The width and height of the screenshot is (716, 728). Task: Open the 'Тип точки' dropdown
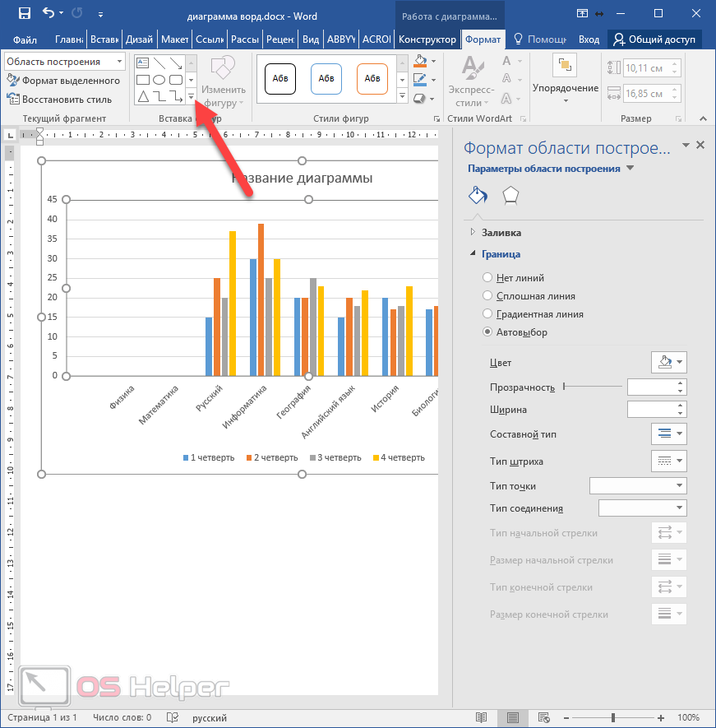(638, 486)
